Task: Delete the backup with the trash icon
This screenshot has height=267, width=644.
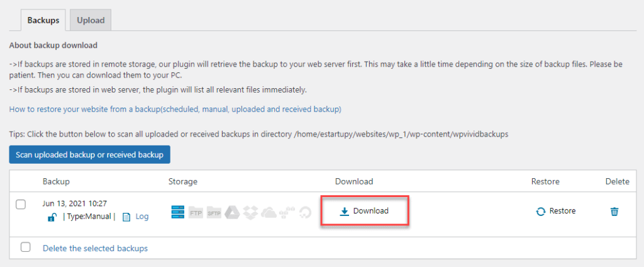Action: point(614,212)
